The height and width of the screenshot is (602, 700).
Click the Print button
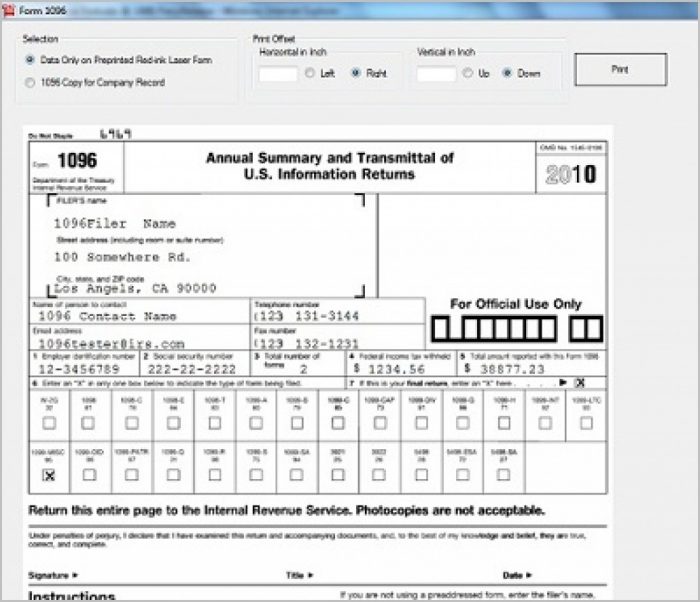[x=621, y=69]
